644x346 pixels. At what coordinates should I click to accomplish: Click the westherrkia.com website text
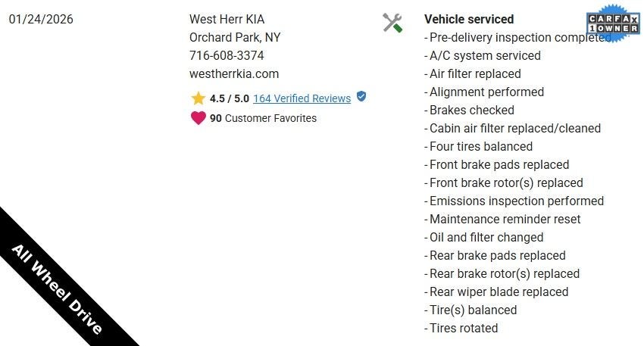(234, 73)
